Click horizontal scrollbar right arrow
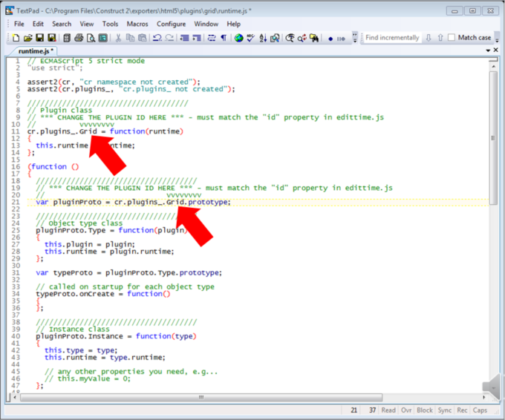This screenshot has width=505, height=420. point(484,398)
